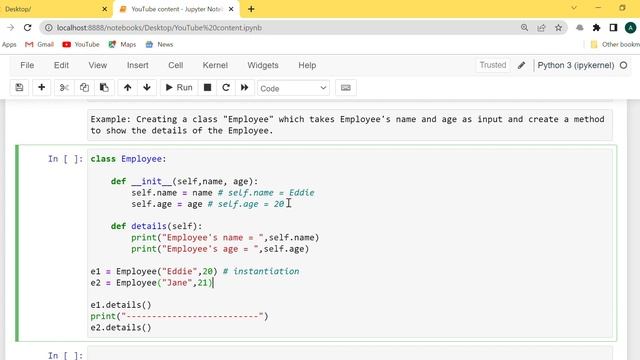Click the Python 3 (ipykernel) kernel name
Viewport: 640px width, 360px height.
pos(576,65)
